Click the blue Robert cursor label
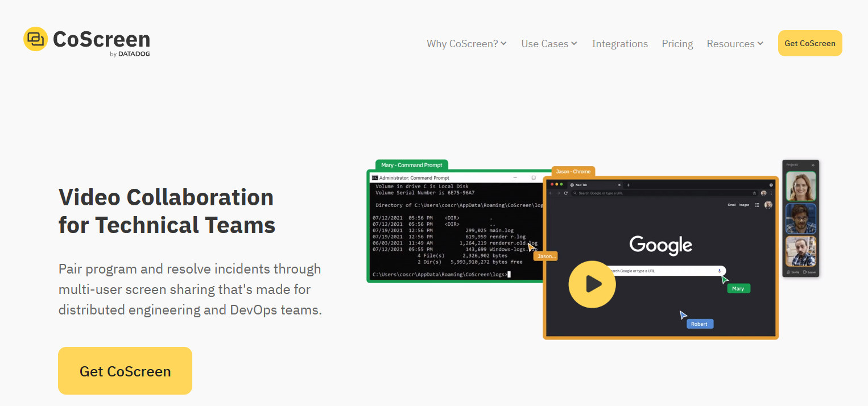Viewport: 868px width, 406px height. point(700,324)
